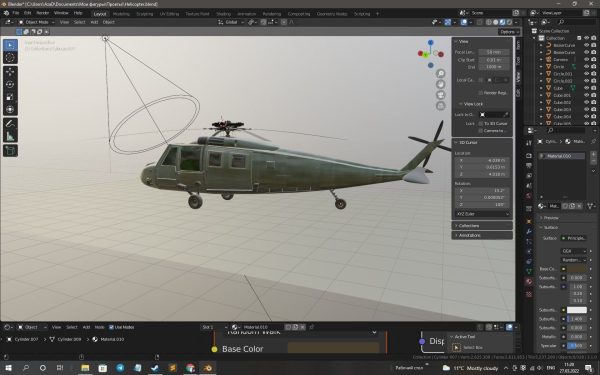Open the File menu

click(16, 13)
